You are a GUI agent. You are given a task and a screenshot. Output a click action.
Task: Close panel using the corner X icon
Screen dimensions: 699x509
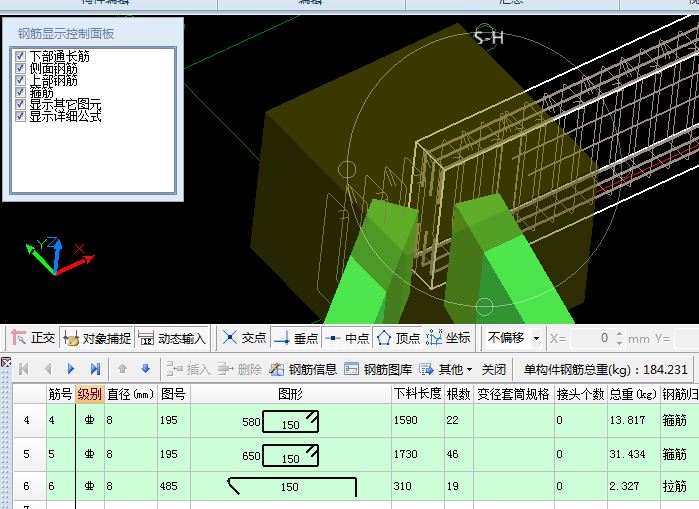point(5,361)
